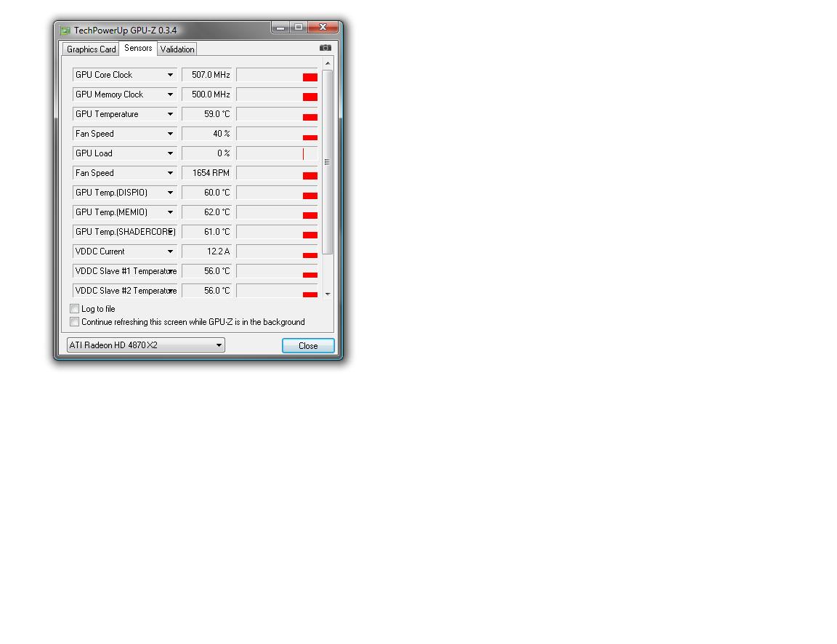This screenshot has width=837, height=644.
Task: Click the GPU Temperature history graph
Action: (277, 114)
